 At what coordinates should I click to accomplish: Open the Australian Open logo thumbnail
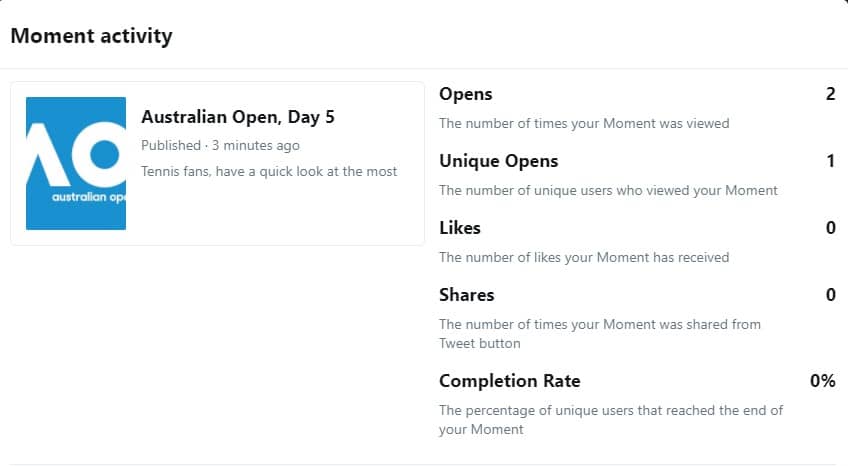click(x=76, y=163)
